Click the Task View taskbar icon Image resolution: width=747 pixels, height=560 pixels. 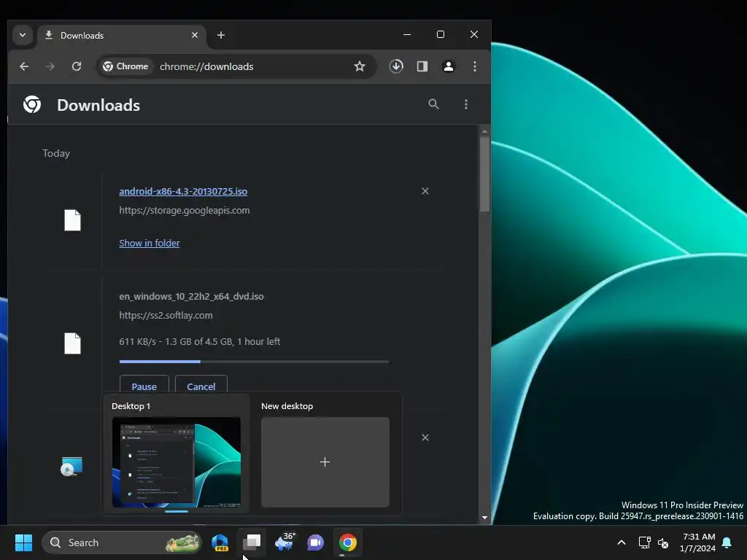252,542
